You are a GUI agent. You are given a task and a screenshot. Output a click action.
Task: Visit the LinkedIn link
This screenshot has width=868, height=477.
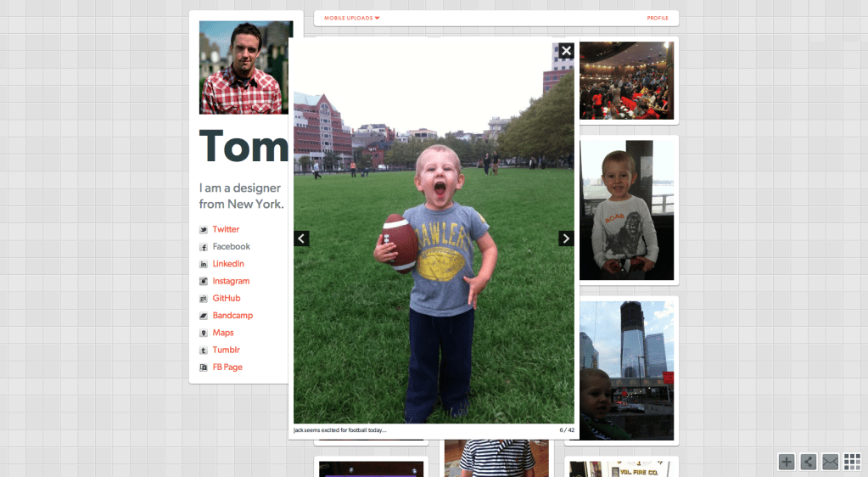(228, 264)
